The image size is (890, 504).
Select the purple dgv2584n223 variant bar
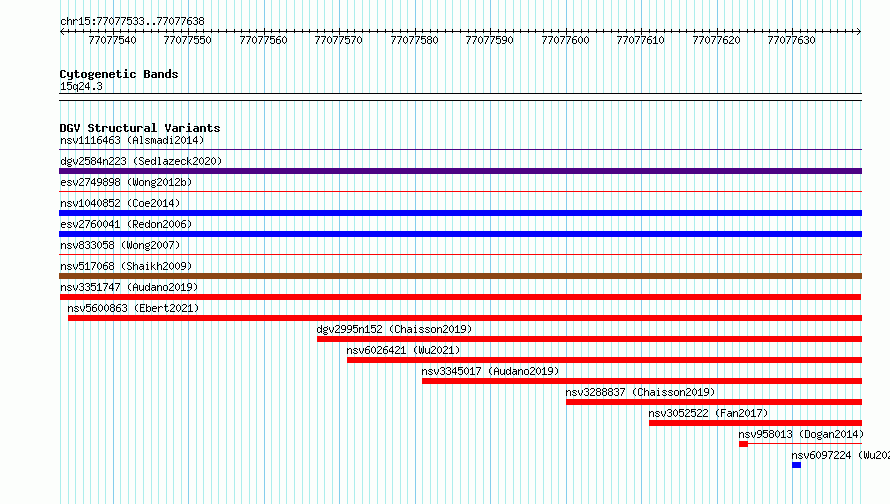pyautogui.click(x=460, y=171)
